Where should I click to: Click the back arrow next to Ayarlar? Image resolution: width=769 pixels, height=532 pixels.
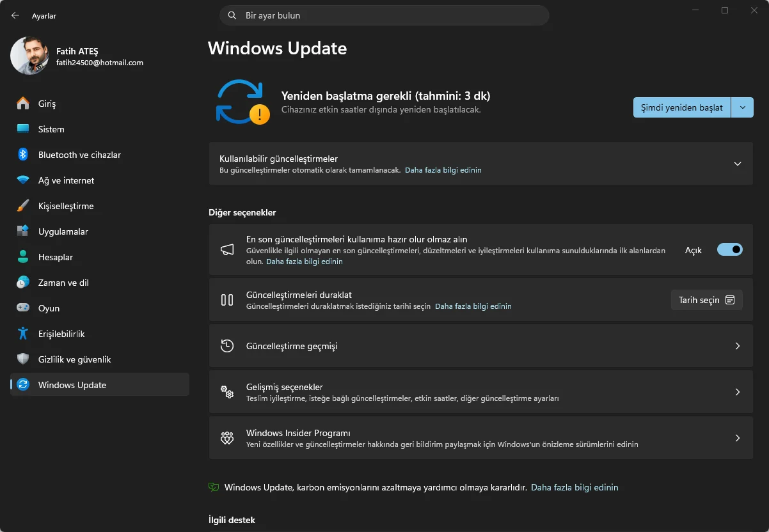coord(15,15)
